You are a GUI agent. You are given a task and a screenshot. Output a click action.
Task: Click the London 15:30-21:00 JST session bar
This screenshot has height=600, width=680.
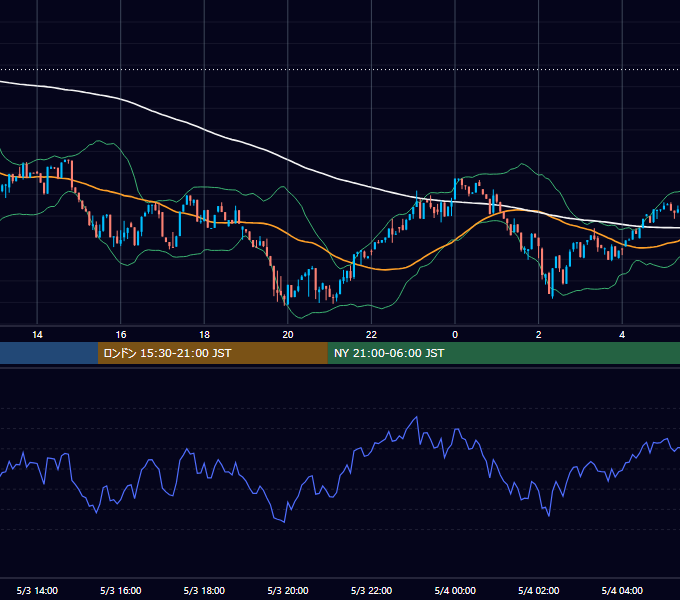click(212, 353)
